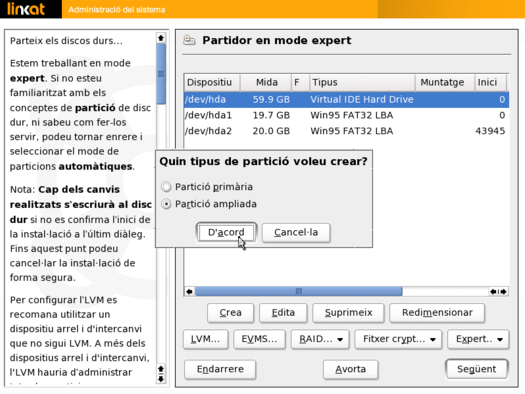Click the help panel vertical scrollbar thumb
This screenshot has height=394, width=525.
point(161,74)
